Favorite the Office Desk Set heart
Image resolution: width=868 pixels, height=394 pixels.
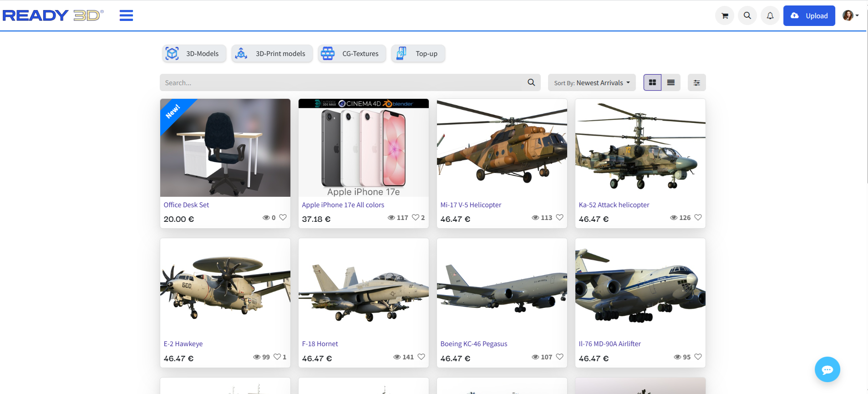283,217
